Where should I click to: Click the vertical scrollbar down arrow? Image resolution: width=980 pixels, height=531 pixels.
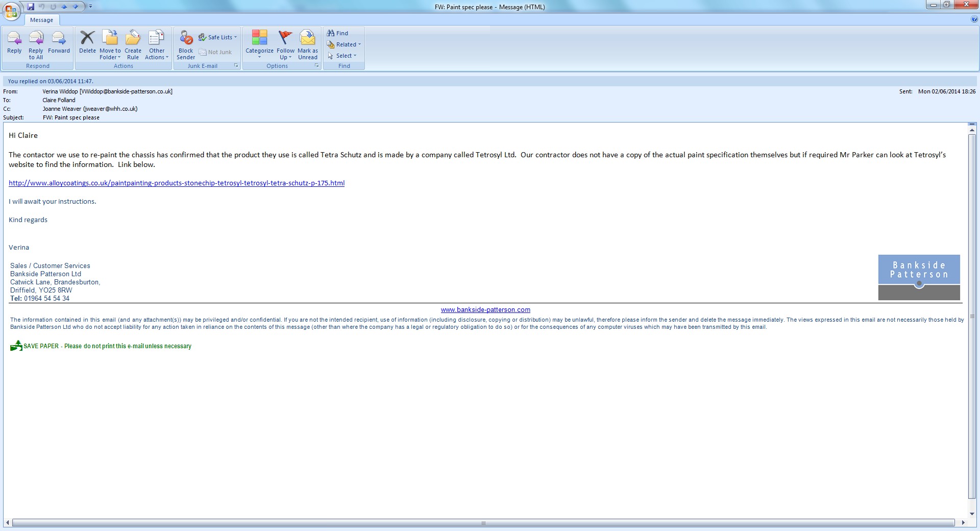(972, 514)
